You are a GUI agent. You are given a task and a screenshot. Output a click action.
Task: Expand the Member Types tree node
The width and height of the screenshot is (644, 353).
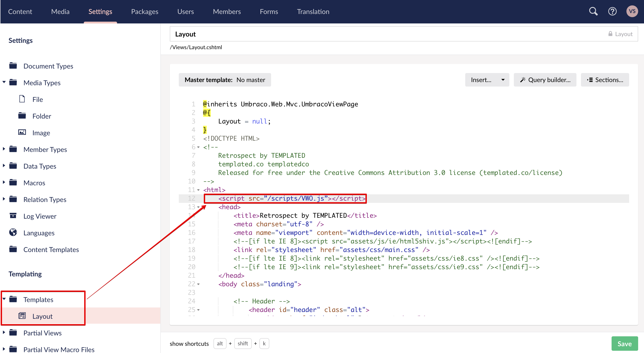coord(4,149)
